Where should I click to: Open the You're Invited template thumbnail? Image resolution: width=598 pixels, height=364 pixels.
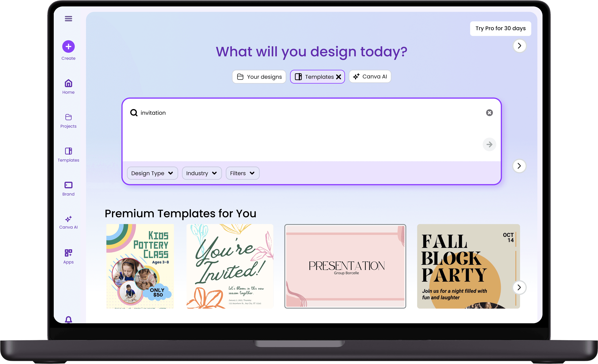coord(230,266)
